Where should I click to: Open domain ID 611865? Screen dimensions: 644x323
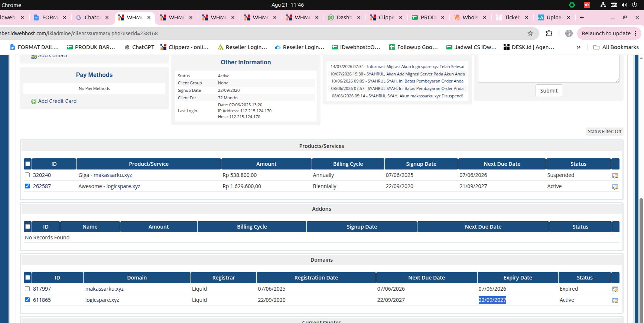pos(42,300)
